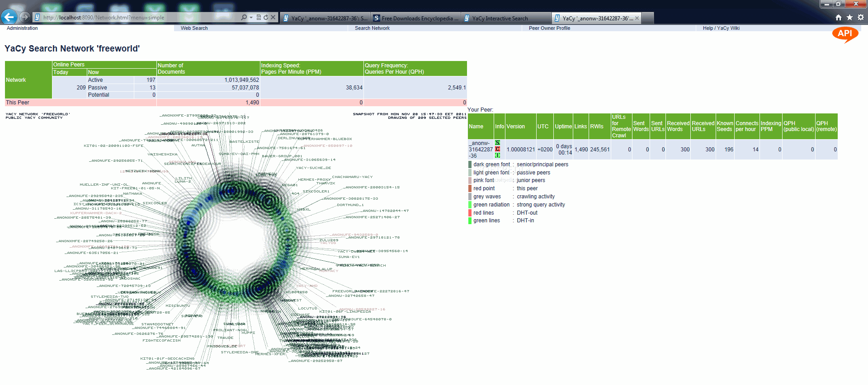Click the Known Seeds column header
Image resolution: width=868 pixels, height=385 pixels.
pos(725,126)
